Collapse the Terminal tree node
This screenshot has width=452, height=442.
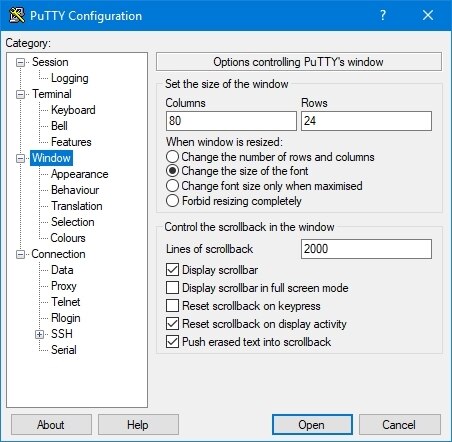click(x=20, y=94)
